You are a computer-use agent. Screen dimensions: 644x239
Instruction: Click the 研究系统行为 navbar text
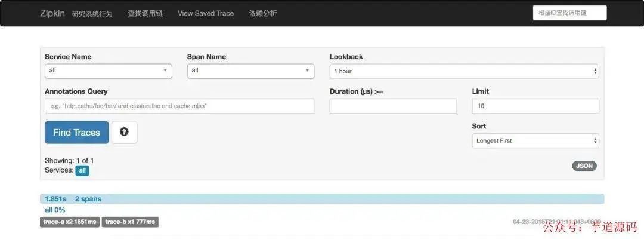tap(92, 14)
